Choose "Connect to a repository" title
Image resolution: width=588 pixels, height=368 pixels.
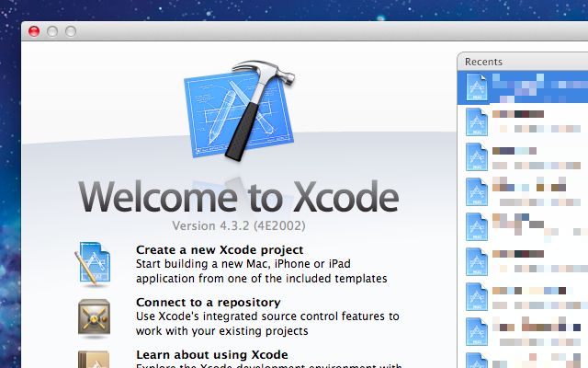(x=209, y=303)
